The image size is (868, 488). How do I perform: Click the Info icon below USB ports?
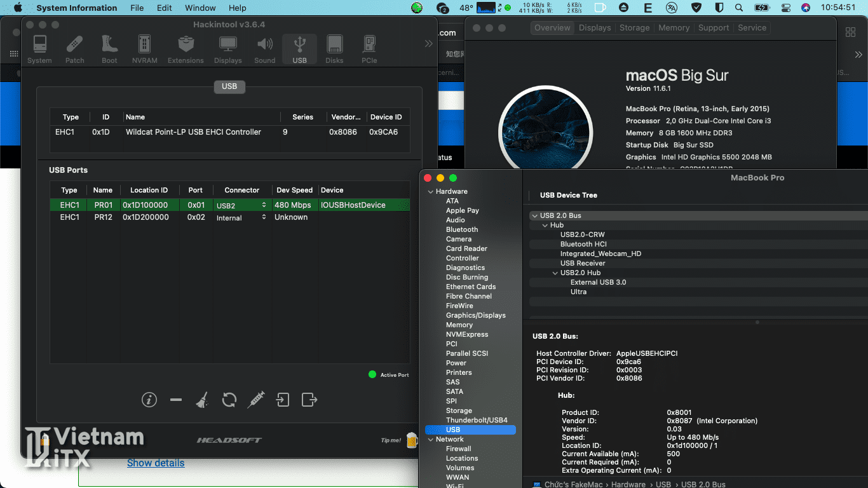(x=149, y=400)
